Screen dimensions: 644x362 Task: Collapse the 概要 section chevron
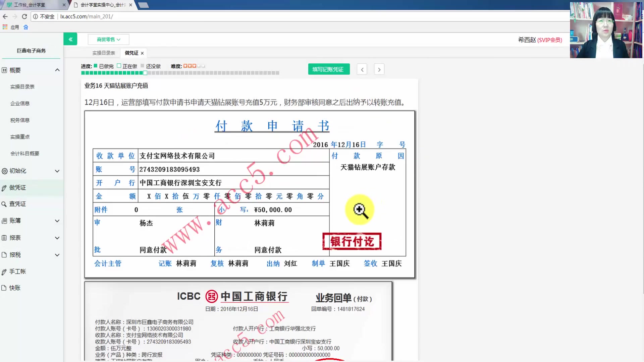pyautogui.click(x=57, y=70)
